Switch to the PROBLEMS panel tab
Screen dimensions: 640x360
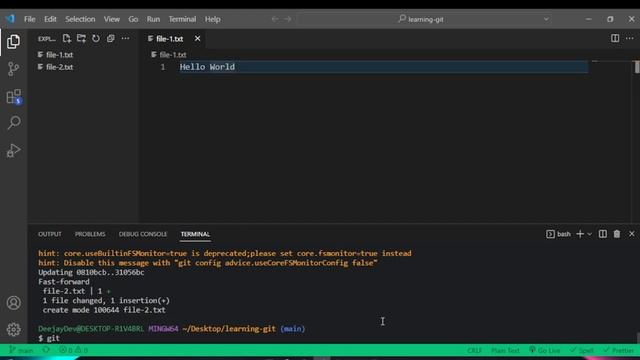click(x=90, y=234)
